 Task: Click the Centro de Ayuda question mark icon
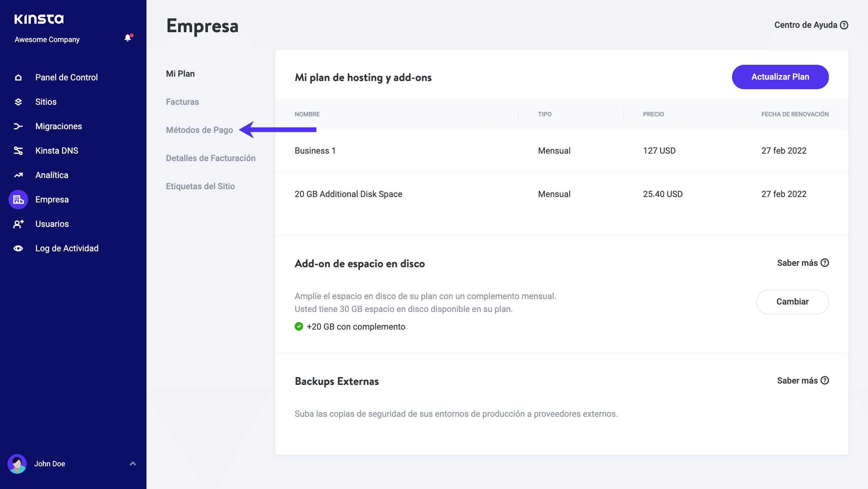click(844, 25)
